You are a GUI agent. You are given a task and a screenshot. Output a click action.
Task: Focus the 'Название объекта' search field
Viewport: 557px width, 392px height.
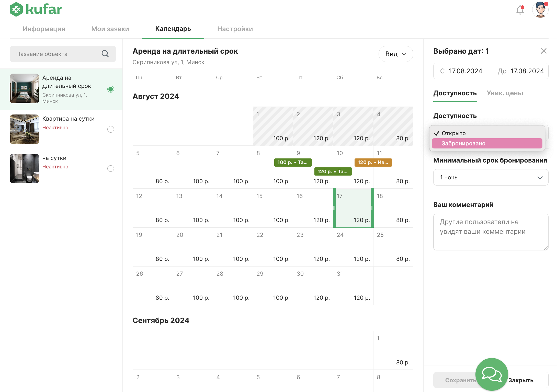[x=63, y=54]
